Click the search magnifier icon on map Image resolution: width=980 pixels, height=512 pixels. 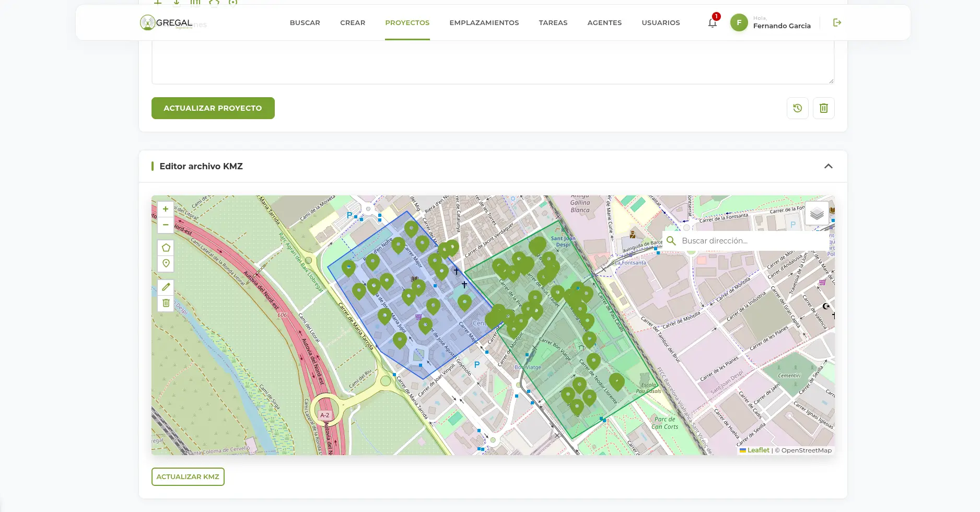(671, 241)
